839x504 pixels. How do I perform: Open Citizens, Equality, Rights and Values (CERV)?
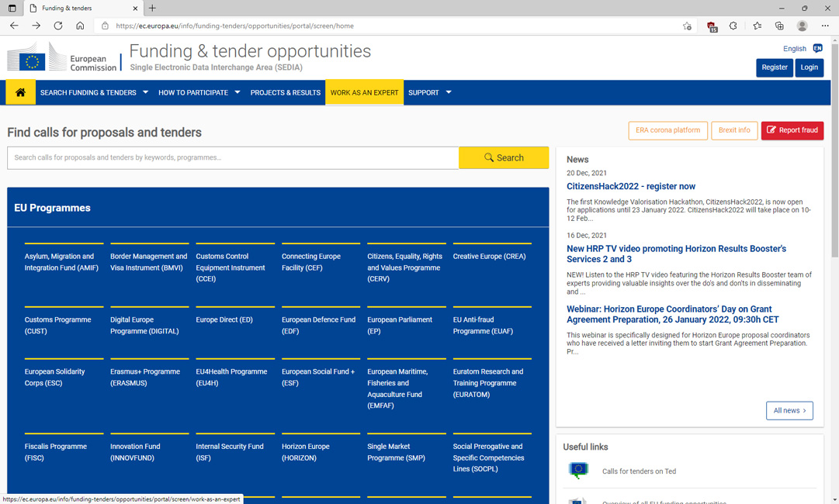tap(404, 268)
